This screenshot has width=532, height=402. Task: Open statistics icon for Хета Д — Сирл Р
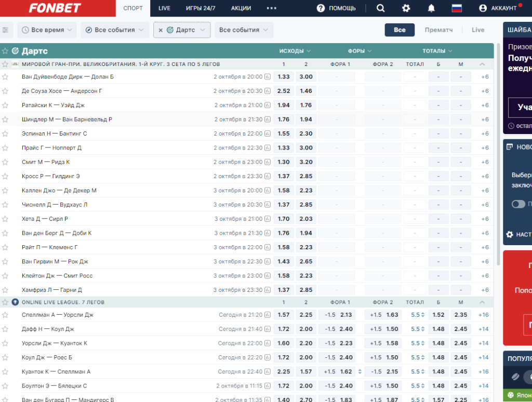click(x=268, y=219)
